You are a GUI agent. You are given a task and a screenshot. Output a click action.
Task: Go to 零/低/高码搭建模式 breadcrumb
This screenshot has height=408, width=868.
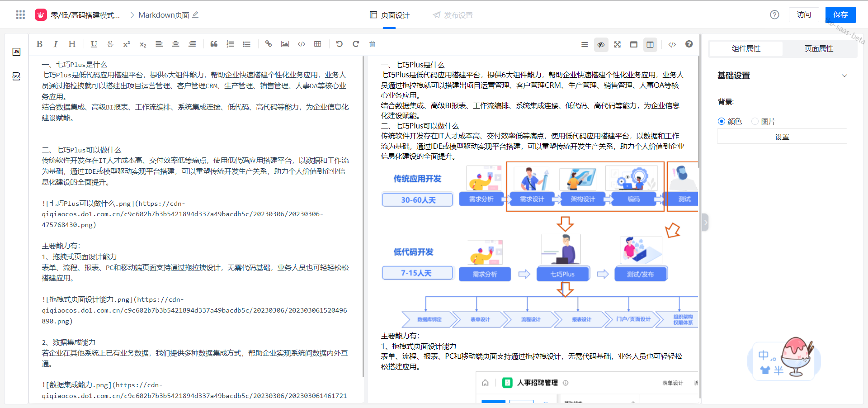[85, 15]
